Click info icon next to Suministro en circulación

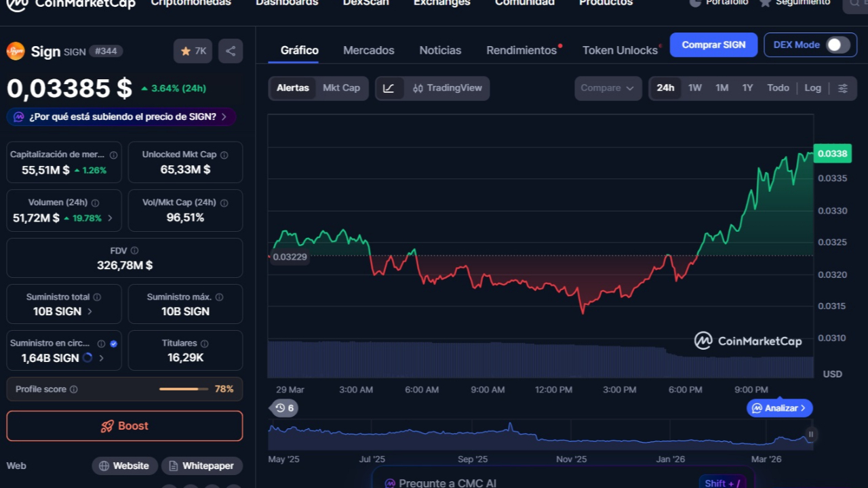101,344
